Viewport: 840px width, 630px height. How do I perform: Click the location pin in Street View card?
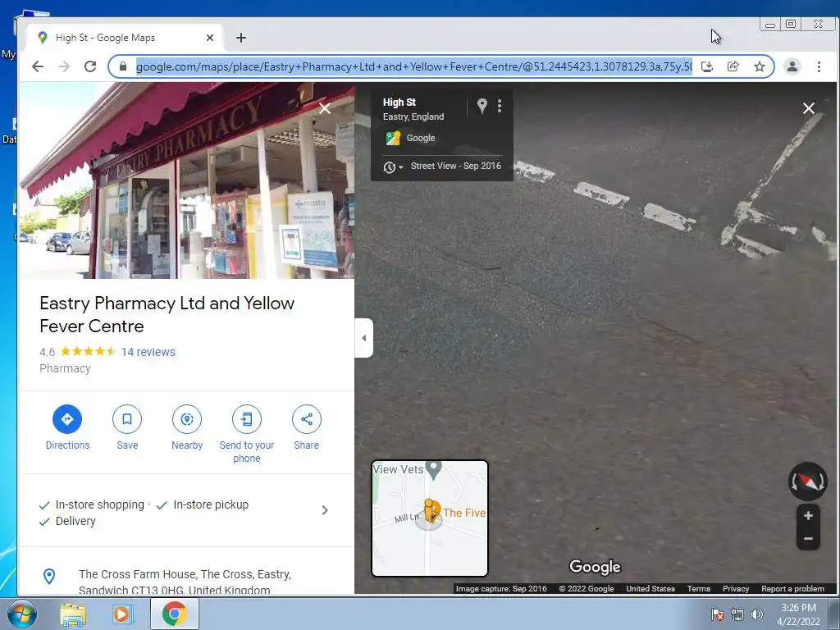coord(482,106)
